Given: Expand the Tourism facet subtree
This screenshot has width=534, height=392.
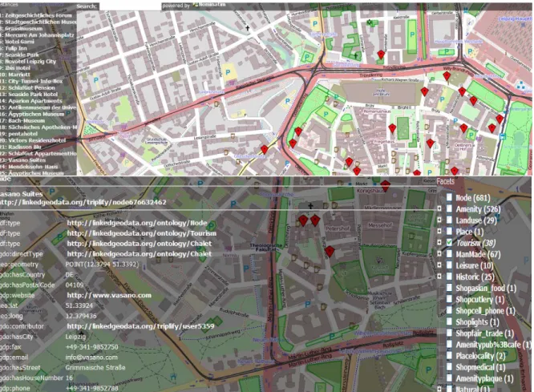Looking at the screenshot, I should tap(439, 242).
